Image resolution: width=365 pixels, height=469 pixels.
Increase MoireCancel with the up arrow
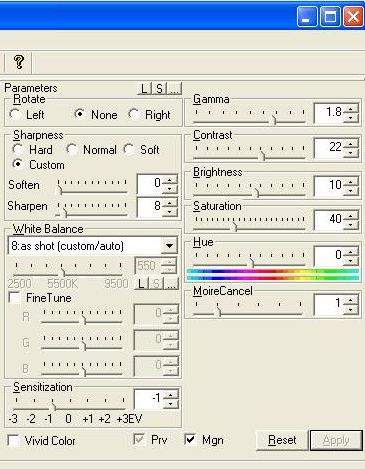pyautogui.click(x=351, y=300)
